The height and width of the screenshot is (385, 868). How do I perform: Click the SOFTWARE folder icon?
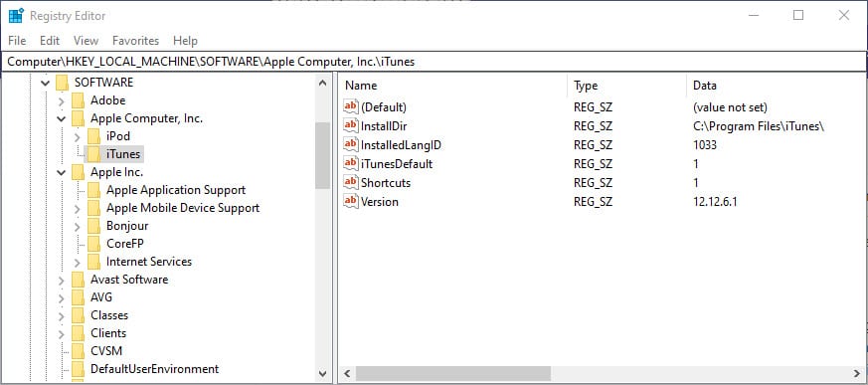62,83
